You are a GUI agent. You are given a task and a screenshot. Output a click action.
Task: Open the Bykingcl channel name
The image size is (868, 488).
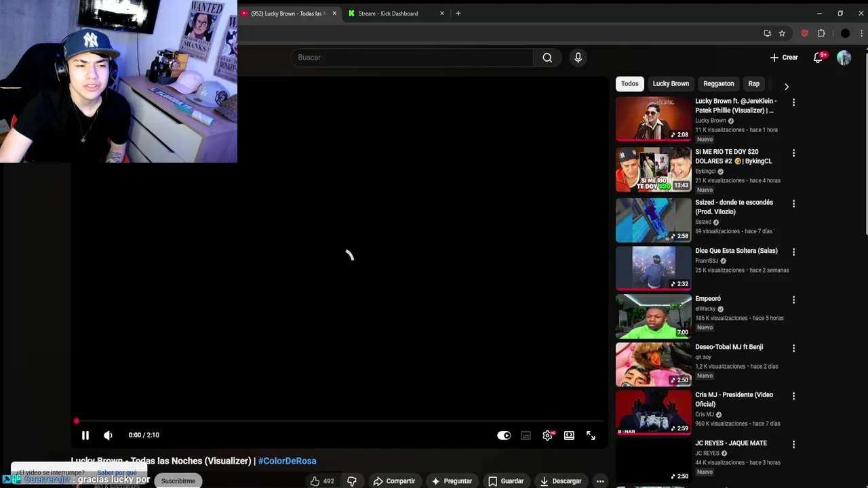pyautogui.click(x=705, y=171)
